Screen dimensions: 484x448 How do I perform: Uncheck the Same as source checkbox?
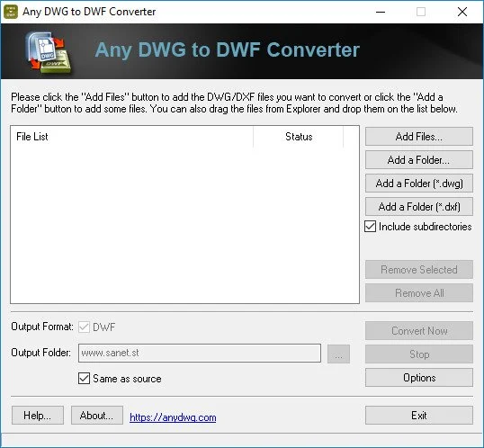[84, 379]
